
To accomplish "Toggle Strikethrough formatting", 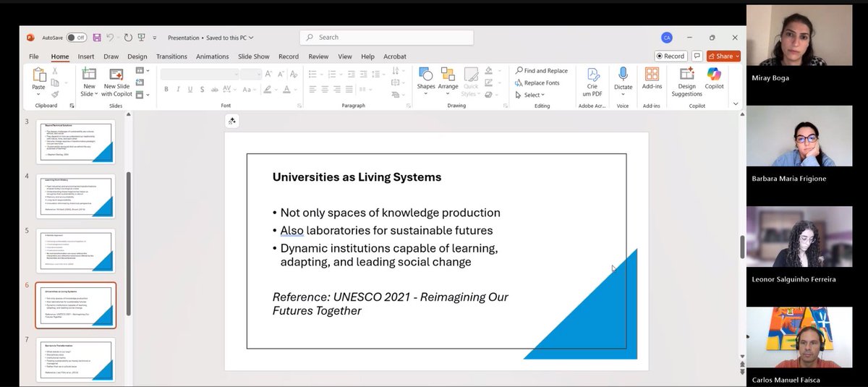I will [x=214, y=90].
